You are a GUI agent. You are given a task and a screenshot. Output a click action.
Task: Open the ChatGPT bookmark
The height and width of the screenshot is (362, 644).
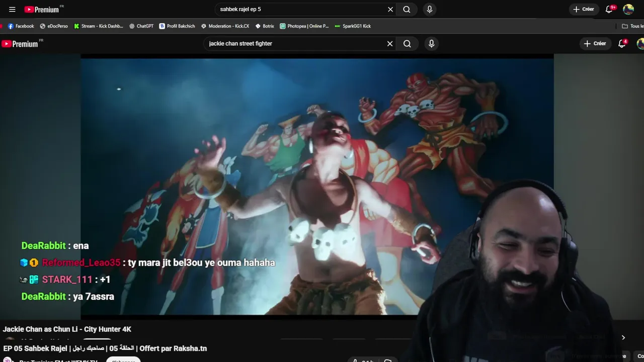click(141, 26)
